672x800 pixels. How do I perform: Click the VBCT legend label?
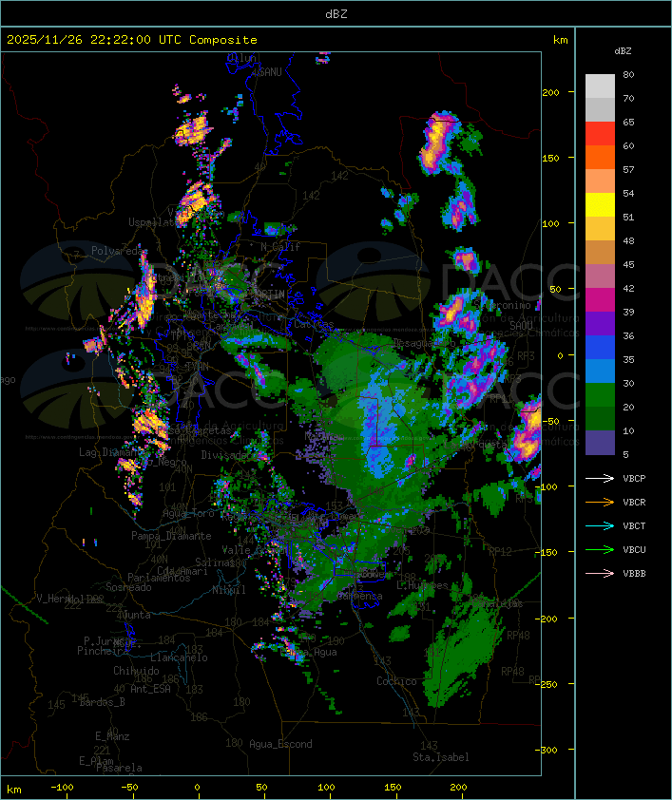pyautogui.click(x=634, y=526)
